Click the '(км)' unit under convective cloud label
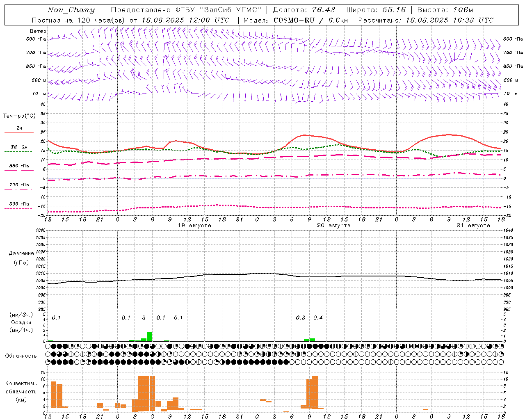 click(x=21, y=399)
